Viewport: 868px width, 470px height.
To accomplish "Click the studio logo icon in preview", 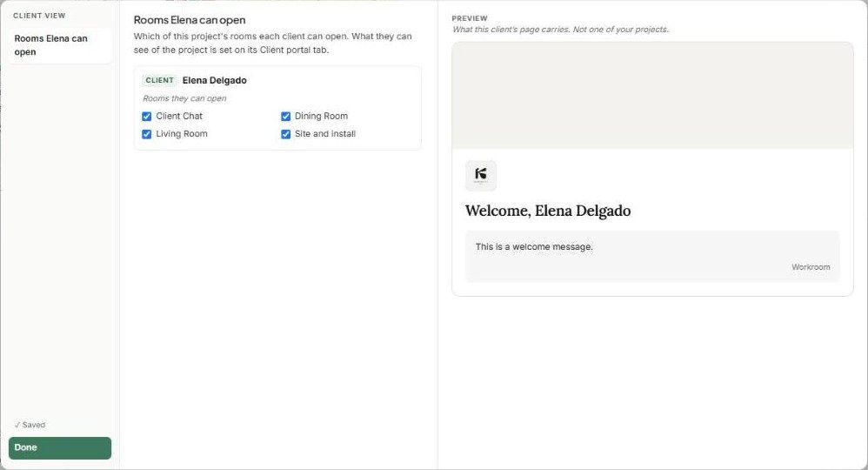I will coord(480,176).
